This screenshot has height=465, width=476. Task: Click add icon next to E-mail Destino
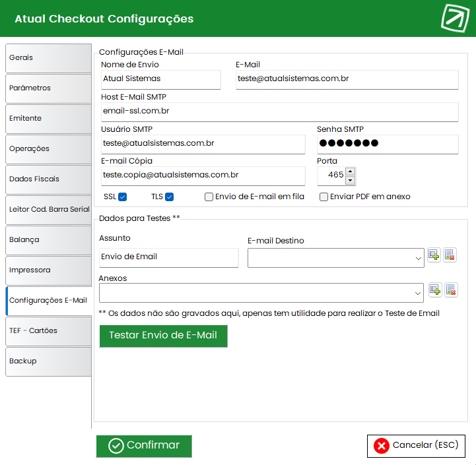pyautogui.click(x=434, y=255)
